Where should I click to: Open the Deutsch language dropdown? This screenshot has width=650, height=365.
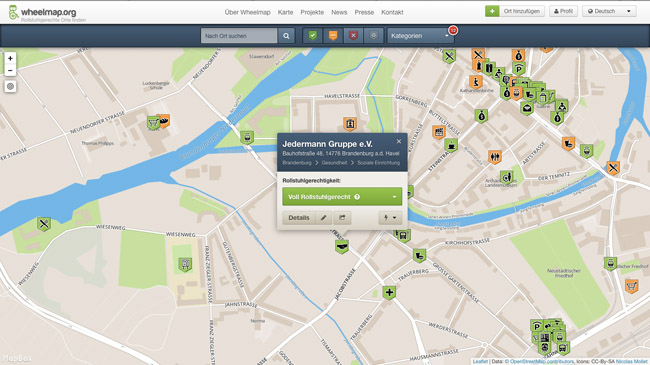[609, 11]
